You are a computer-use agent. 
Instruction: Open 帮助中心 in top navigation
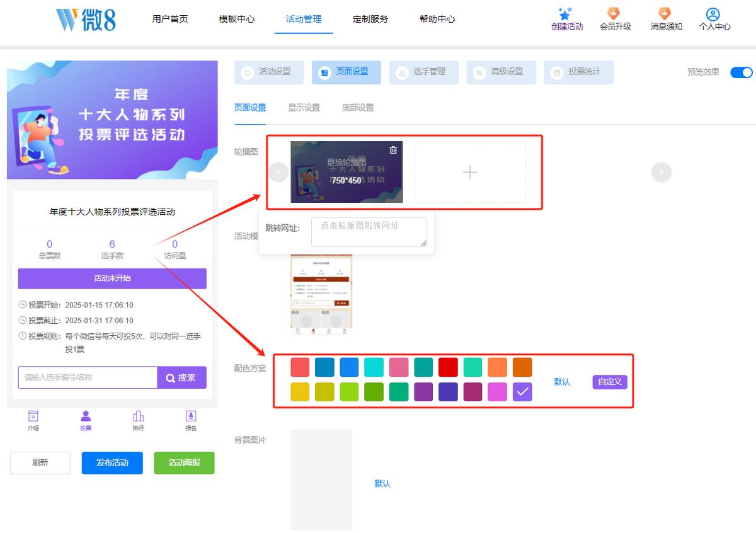[x=437, y=19]
